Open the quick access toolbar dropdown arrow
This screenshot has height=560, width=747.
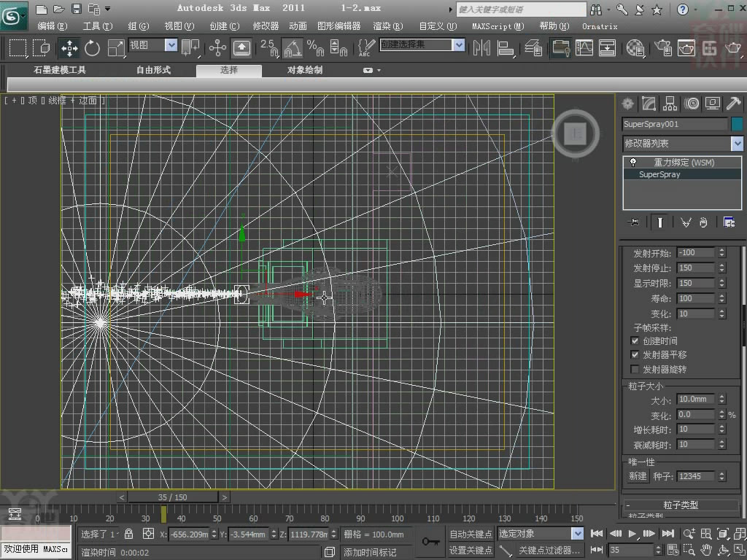[108, 9]
